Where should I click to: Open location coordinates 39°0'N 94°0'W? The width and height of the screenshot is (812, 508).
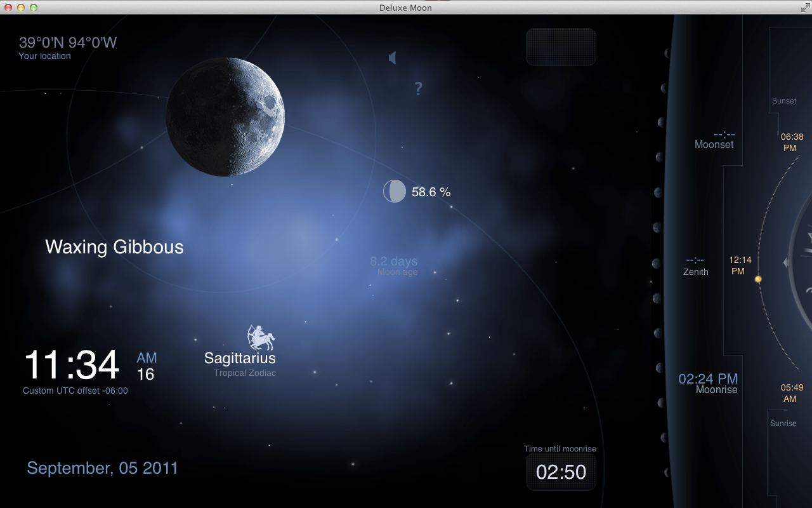(x=68, y=43)
